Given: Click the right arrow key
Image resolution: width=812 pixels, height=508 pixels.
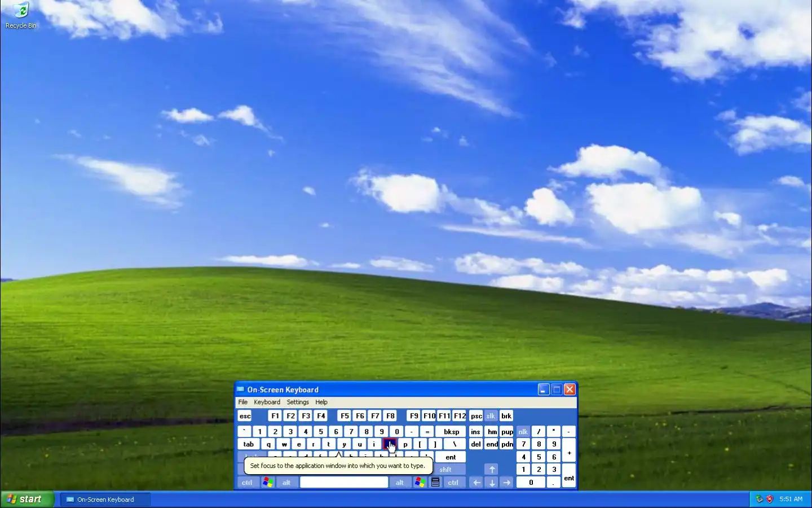Looking at the screenshot, I should click(x=507, y=483).
